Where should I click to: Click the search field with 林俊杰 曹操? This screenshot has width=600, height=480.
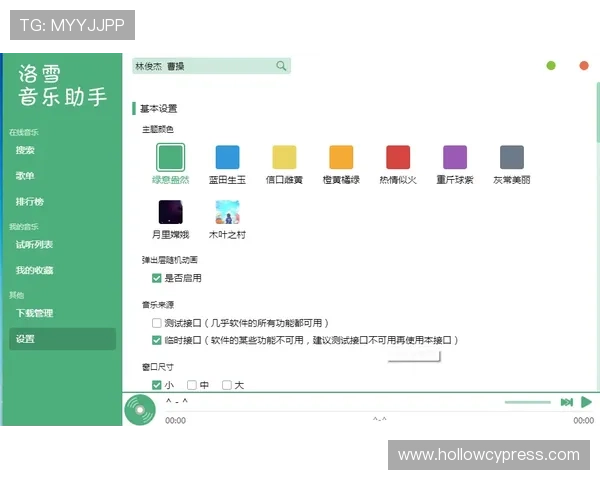coord(211,66)
